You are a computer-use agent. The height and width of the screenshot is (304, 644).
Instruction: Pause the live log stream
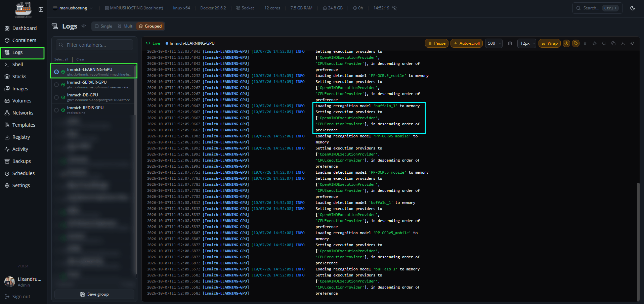click(x=437, y=43)
